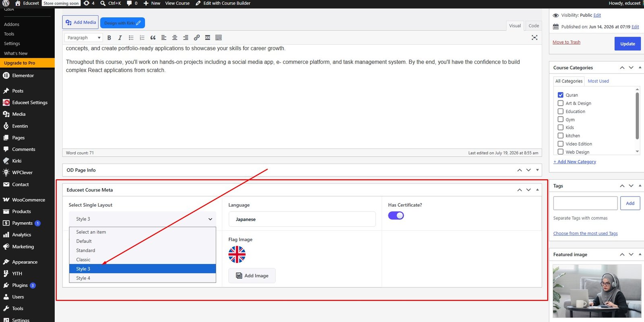Open the Paragraph format dropdown

[x=84, y=38]
